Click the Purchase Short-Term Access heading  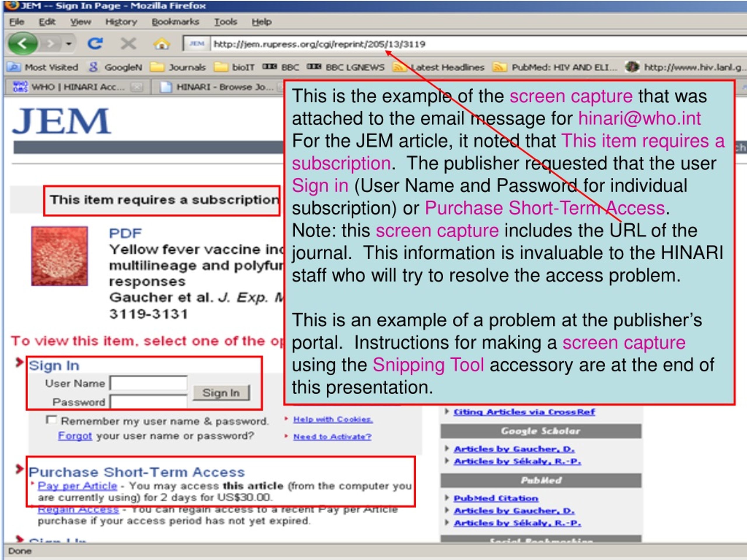point(137,472)
